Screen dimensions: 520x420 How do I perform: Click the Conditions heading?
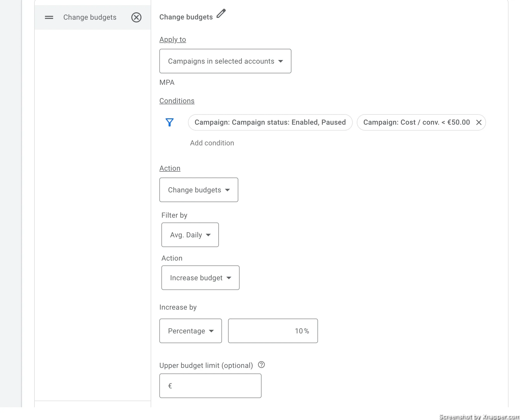pyautogui.click(x=177, y=101)
